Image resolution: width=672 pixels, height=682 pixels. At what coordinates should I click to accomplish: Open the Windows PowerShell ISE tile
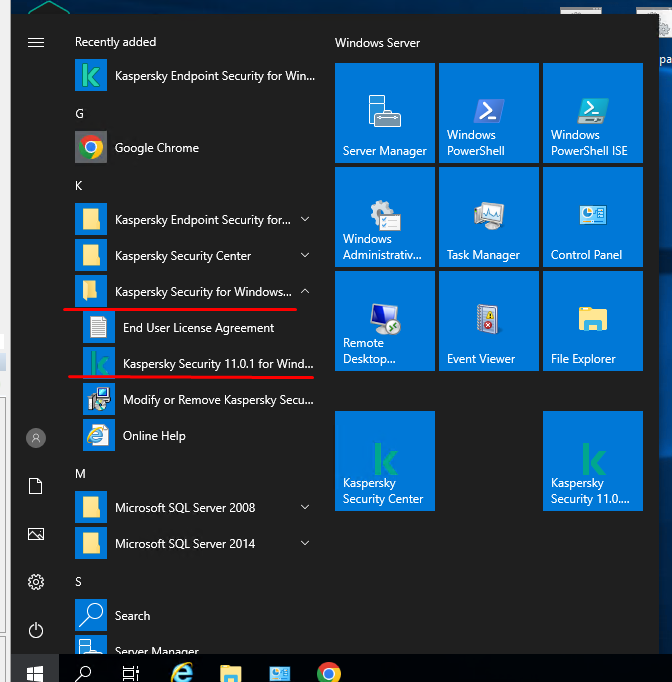pos(593,112)
